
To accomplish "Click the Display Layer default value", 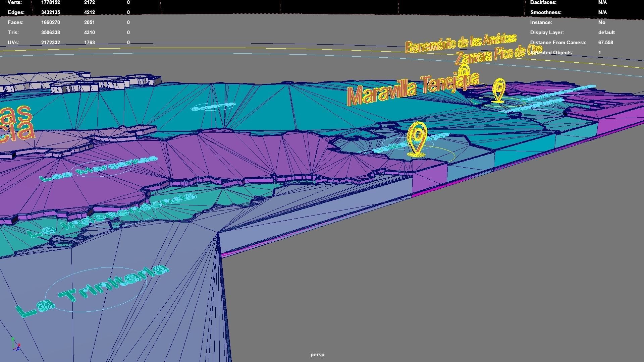I will coord(606,33).
